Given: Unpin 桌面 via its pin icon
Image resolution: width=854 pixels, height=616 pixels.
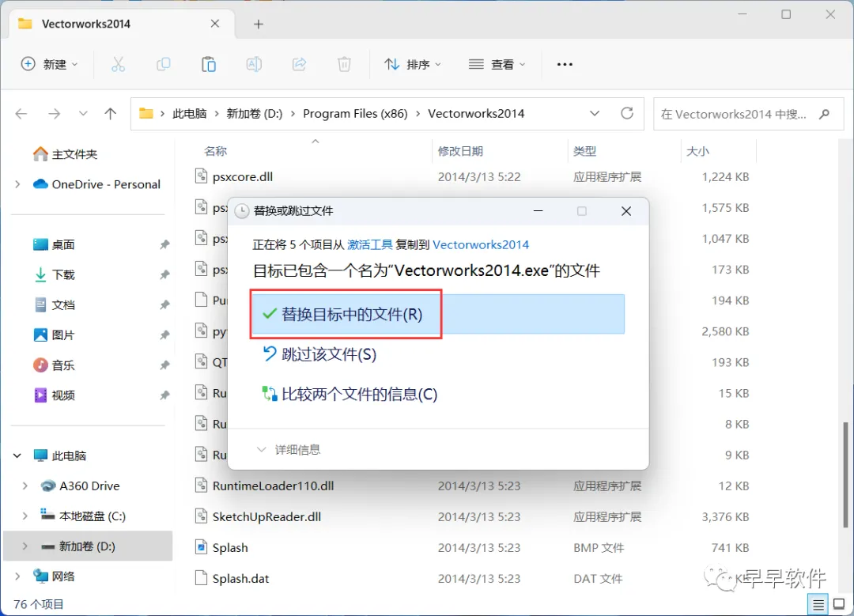Looking at the screenshot, I should [x=164, y=244].
